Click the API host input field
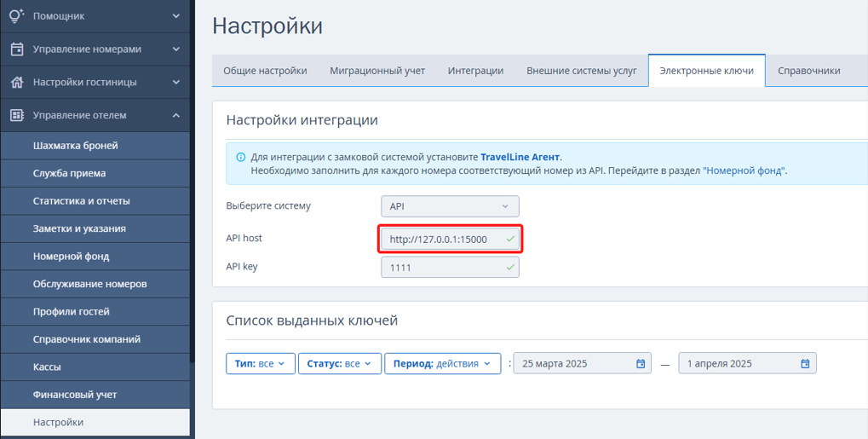Screen dimensions: 868x439 point(450,240)
